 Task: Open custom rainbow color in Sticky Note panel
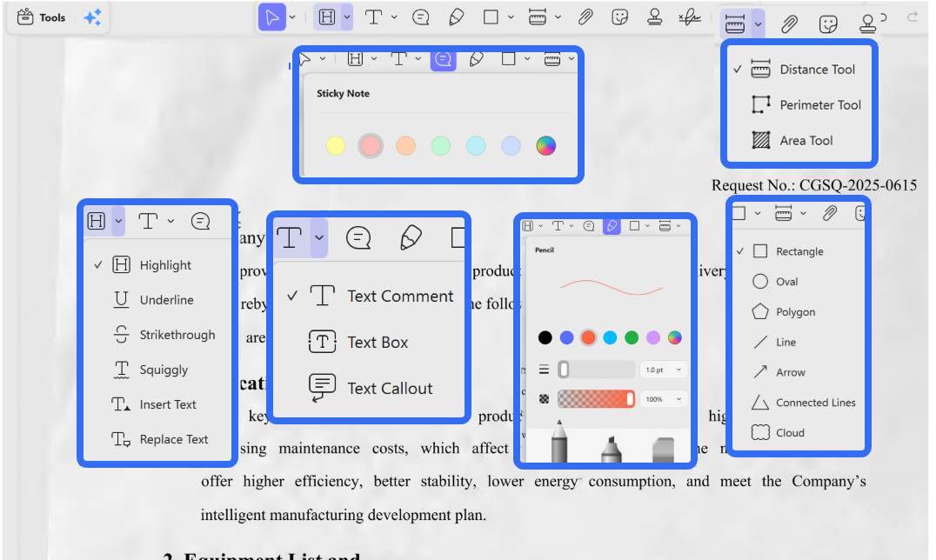point(545,146)
